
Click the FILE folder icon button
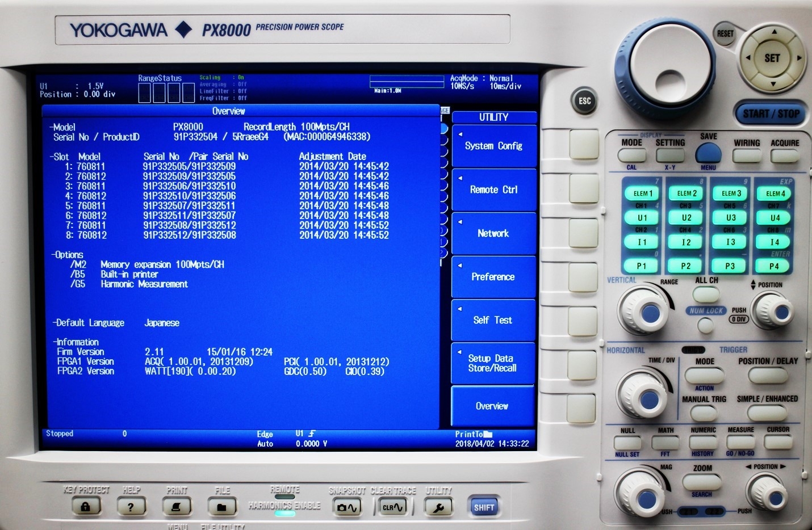pyautogui.click(x=222, y=506)
